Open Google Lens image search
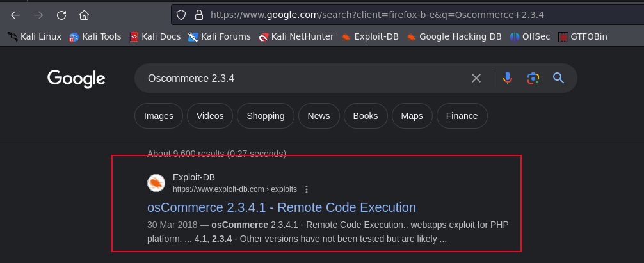 (533, 78)
